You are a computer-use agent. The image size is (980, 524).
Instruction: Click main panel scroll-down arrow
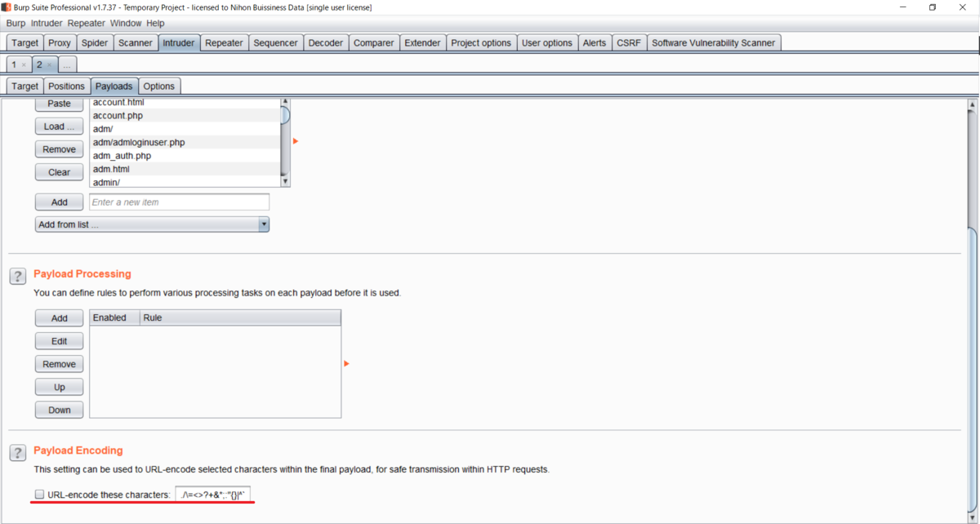pos(972,517)
